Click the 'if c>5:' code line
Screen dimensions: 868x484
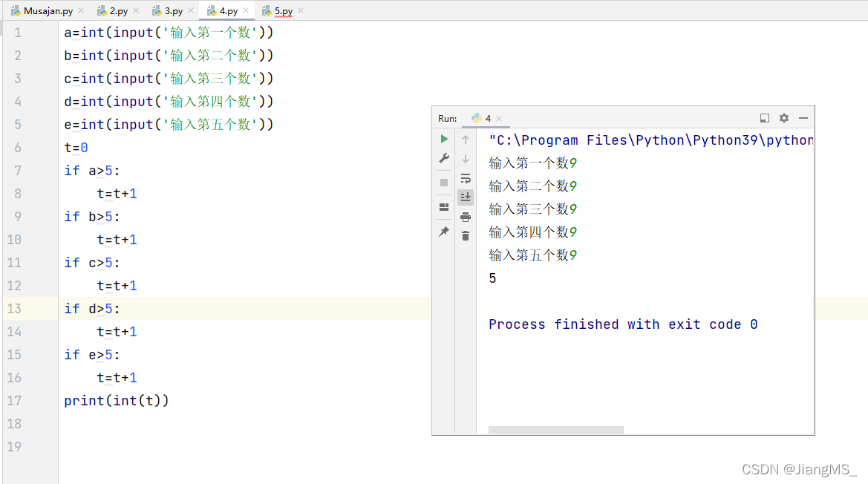point(92,263)
